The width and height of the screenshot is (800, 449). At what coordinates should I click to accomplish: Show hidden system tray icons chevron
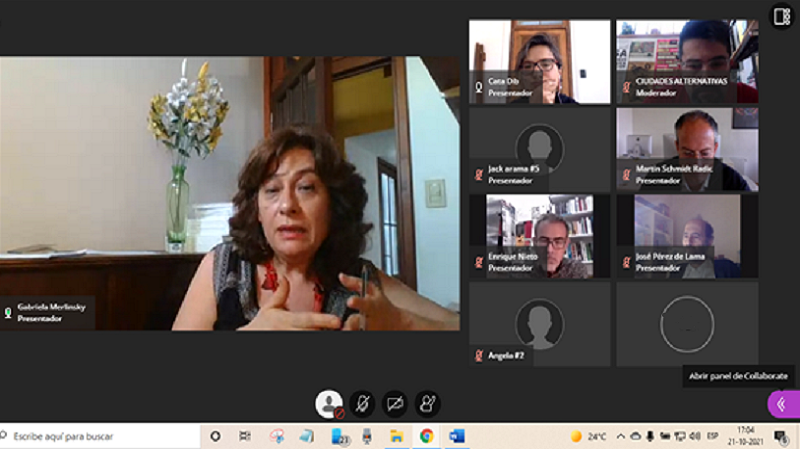tap(621, 437)
